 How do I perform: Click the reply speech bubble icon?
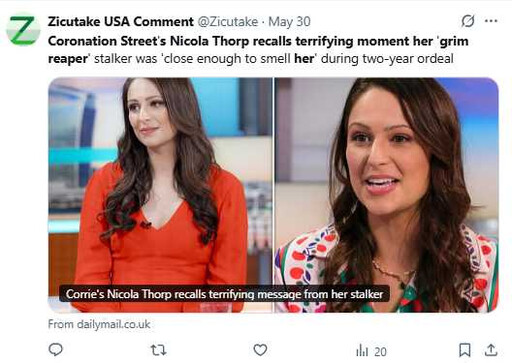coord(55,350)
